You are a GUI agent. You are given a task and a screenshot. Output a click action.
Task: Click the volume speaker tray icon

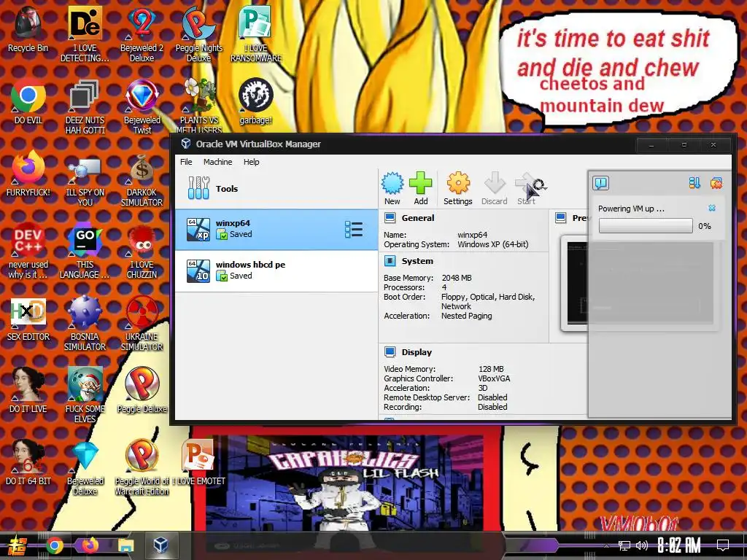pos(642,545)
